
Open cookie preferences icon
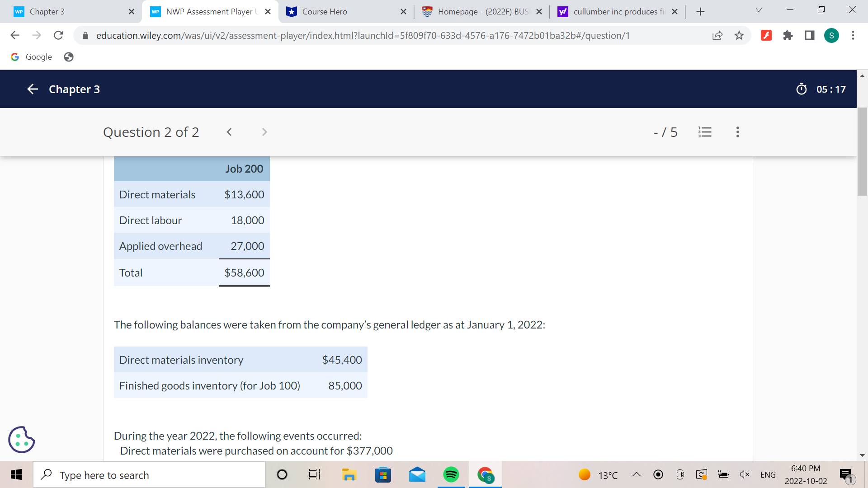(21, 439)
